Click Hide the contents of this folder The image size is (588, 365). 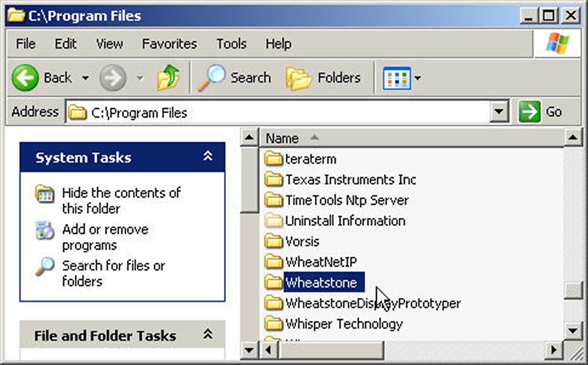[x=121, y=201]
